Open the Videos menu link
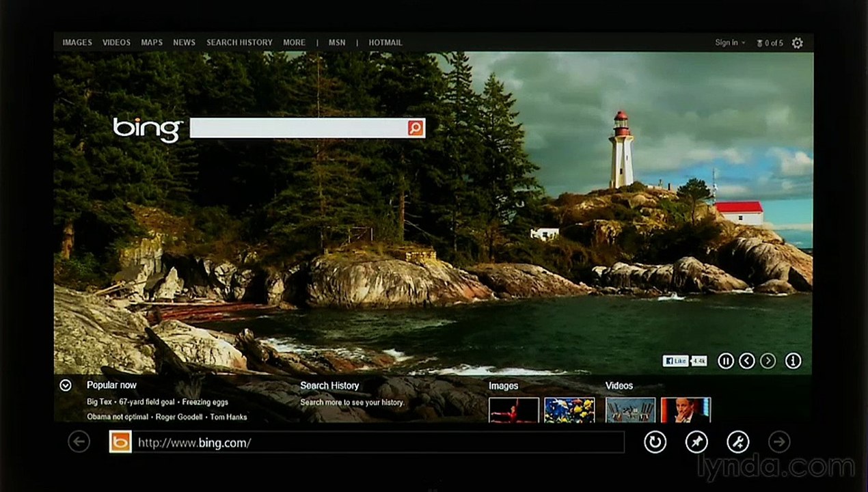The height and width of the screenshot is (492, 868). tap(116, 42)
